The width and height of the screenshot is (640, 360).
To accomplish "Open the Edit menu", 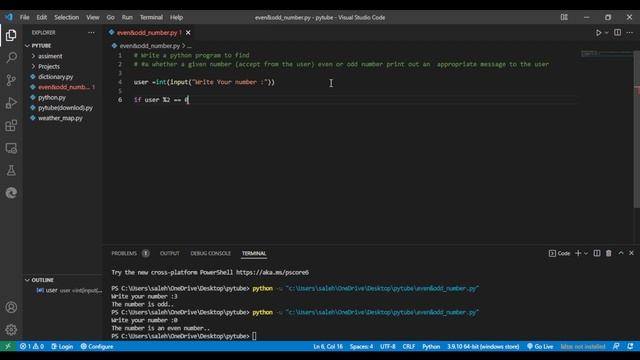I will 42,17.
